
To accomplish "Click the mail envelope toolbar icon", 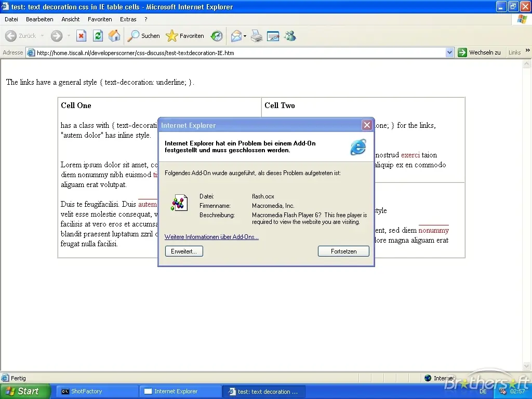I will pos(236,36).
